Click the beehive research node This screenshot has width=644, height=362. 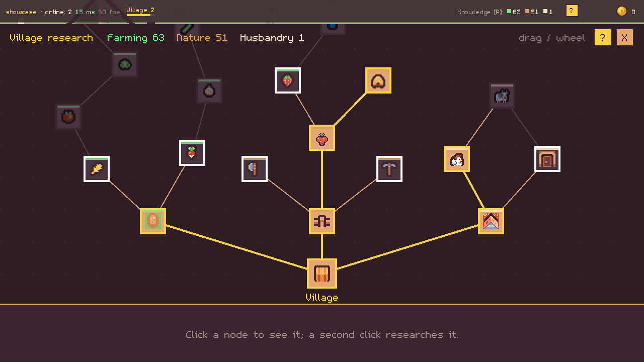tap(378, 80)
